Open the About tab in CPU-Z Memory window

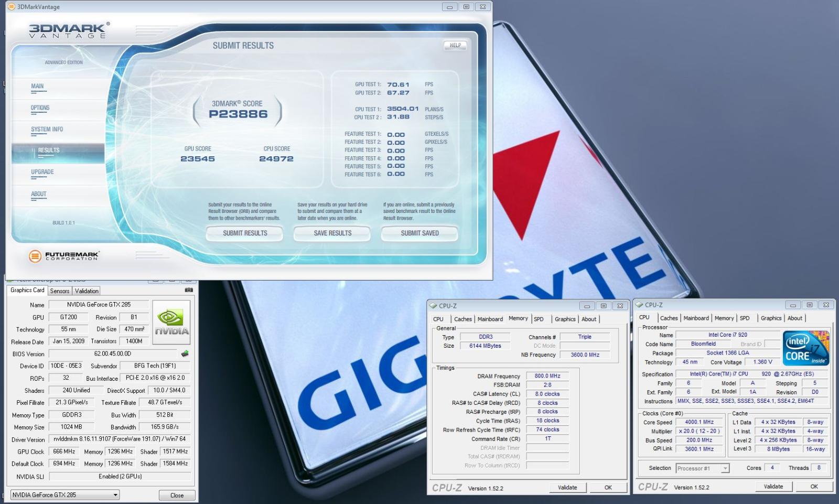(x=589, y=319)
